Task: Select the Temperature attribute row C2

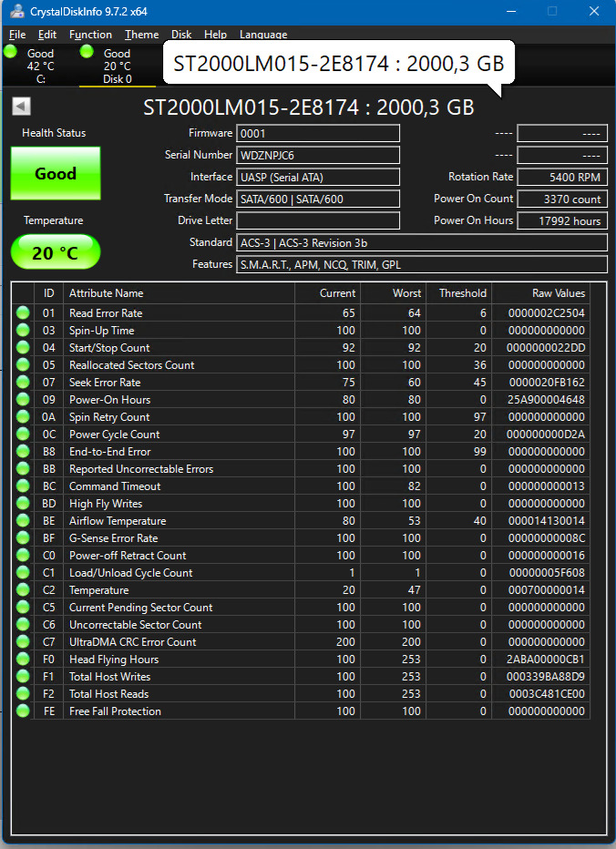Action: 301,590
